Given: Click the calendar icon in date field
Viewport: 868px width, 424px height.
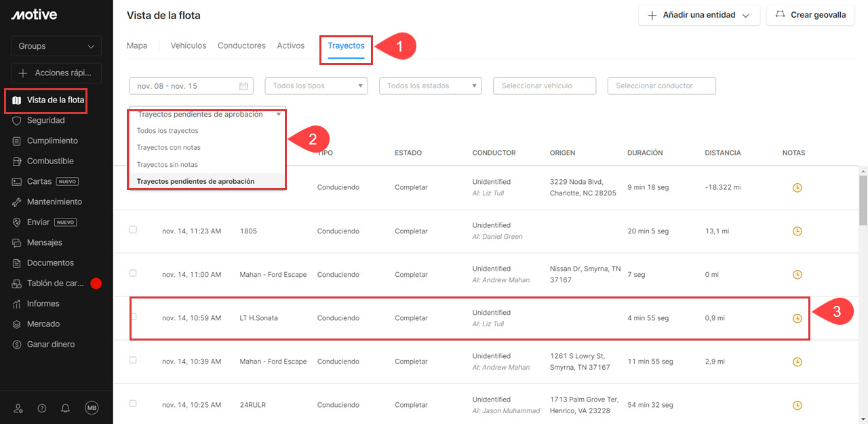Looking at the screenshot, I should (x=243, y=86).
